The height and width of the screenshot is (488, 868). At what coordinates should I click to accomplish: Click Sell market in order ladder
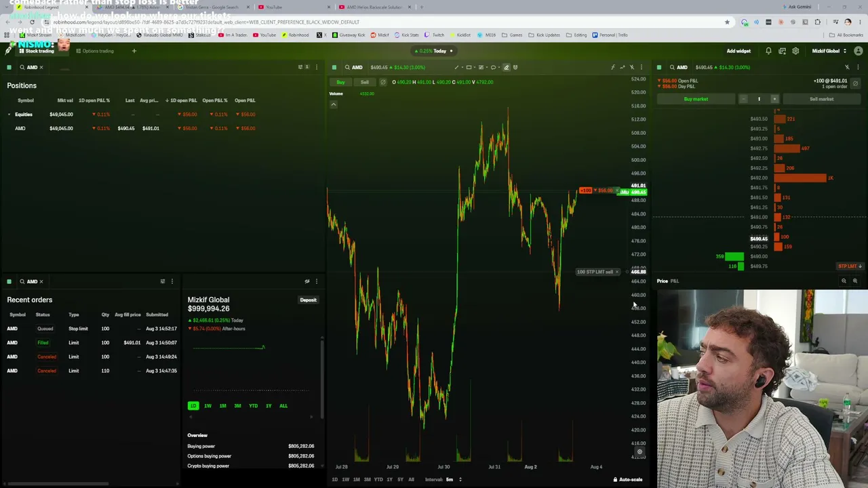821,99
